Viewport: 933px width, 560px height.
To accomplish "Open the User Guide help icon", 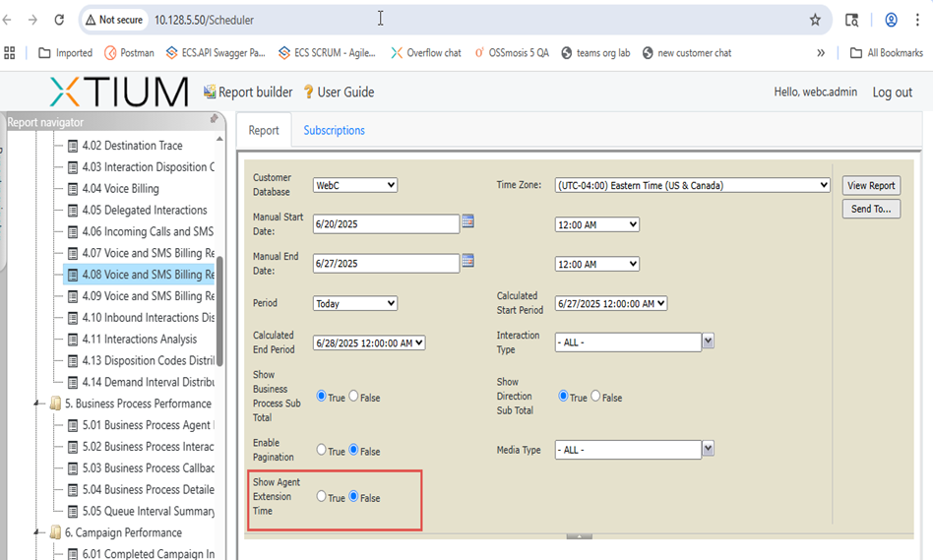I will [308, 92].
